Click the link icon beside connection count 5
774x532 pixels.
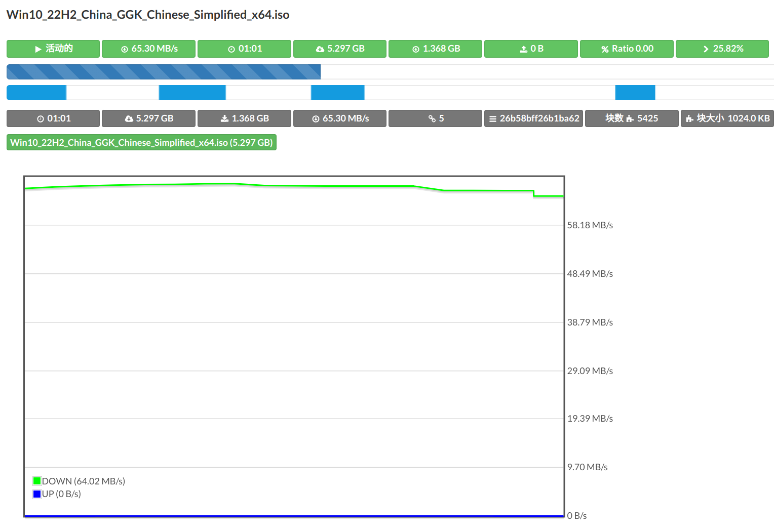click(x=432, y=119)
